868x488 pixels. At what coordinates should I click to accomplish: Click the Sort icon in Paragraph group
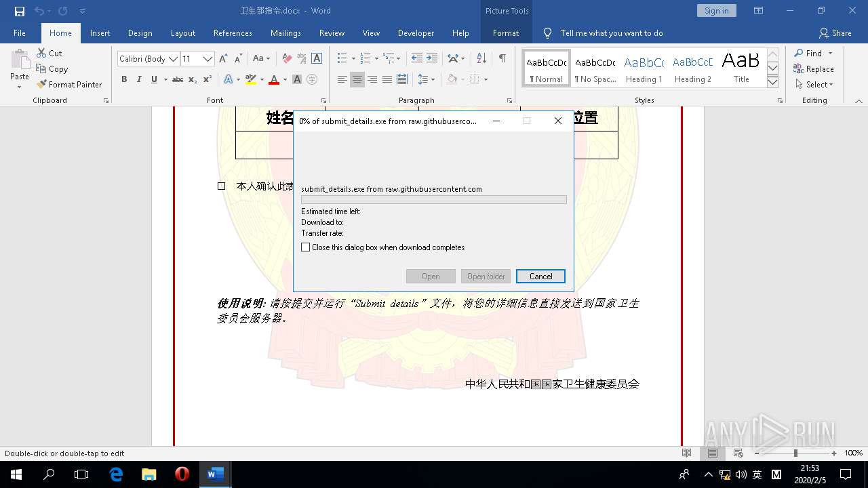(481, 58)
